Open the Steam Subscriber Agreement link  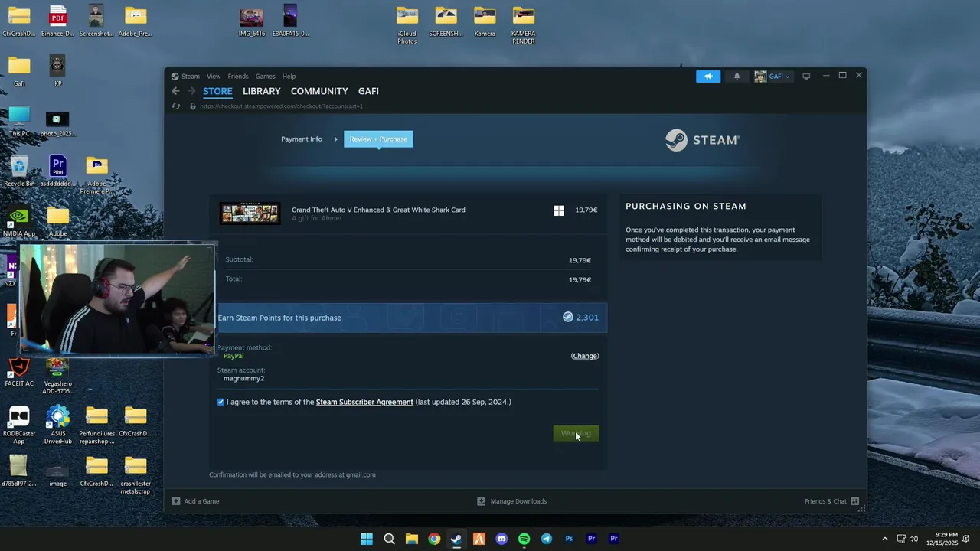click(364, 402)
